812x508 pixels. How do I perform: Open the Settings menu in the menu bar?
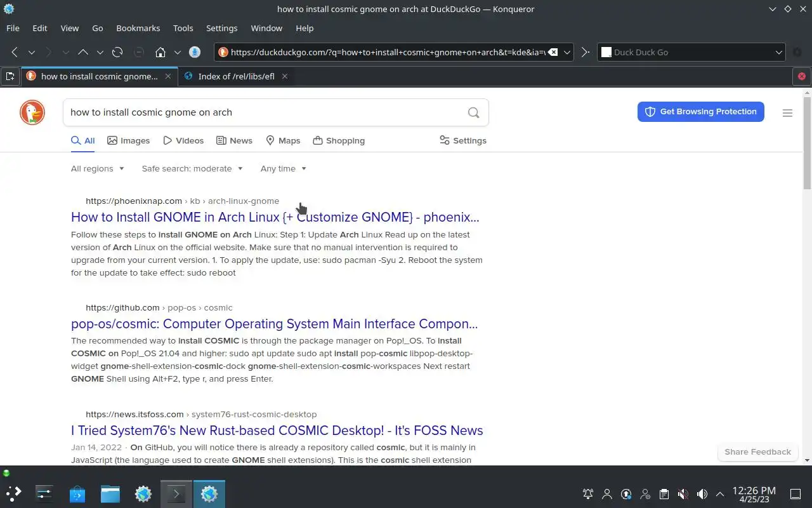(x=222, y=28)
